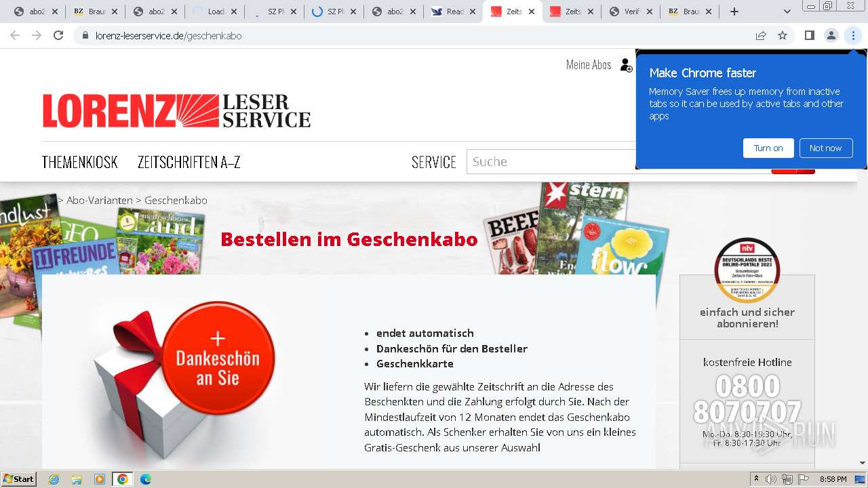Share this page using the share icon
Image resolution: width=868 pixels, height=488 pixels.
pos(761,35)
